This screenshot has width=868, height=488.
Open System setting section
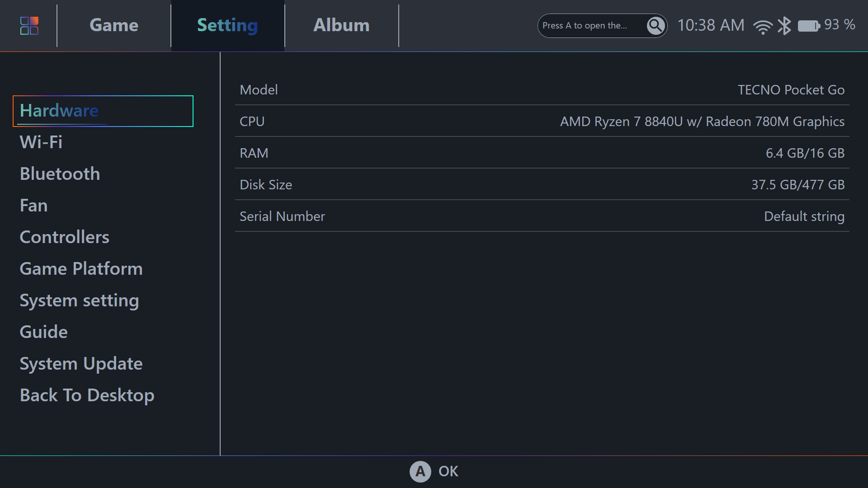[x=79, y=300]
